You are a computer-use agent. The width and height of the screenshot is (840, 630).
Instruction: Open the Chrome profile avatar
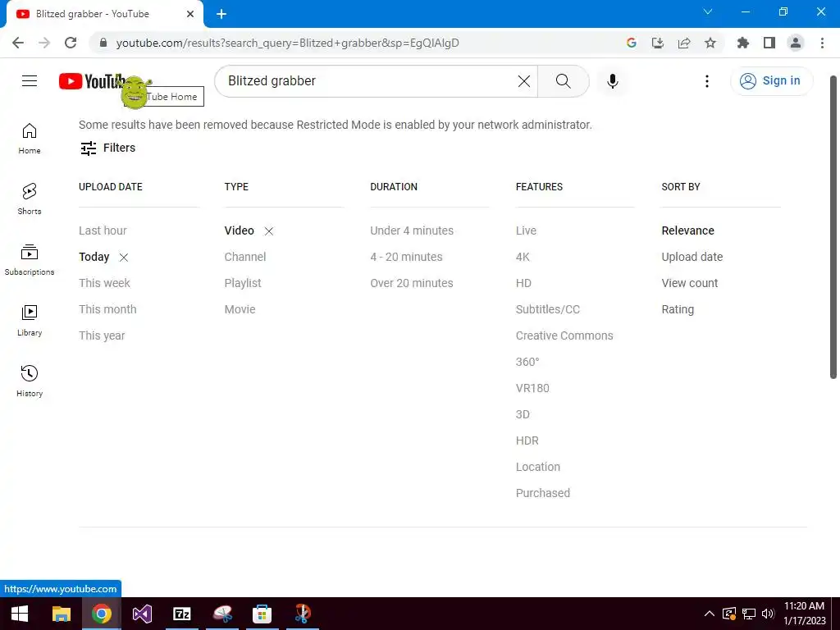coord(796,43)
